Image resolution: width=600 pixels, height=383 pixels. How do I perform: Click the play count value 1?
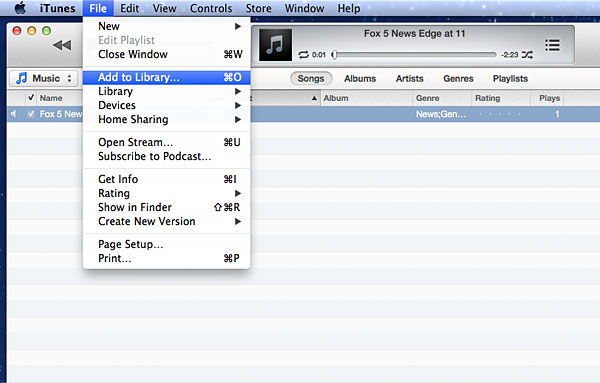pyautogui.click(x=557, y=114)
